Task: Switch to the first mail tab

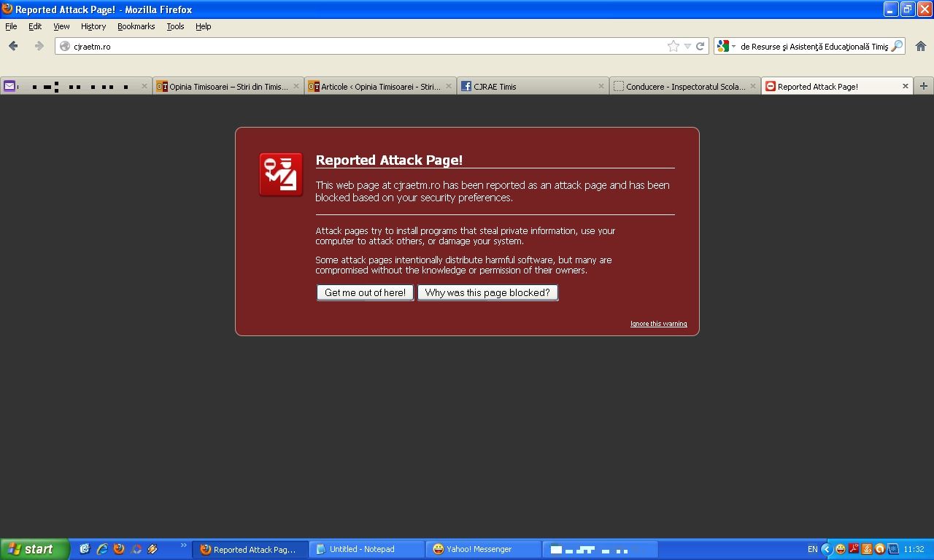Action: (76, 86)
